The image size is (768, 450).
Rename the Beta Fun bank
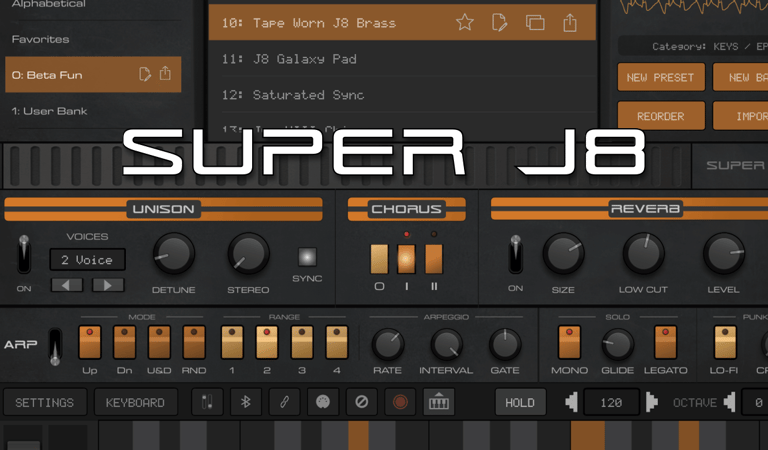click(144, 74)
